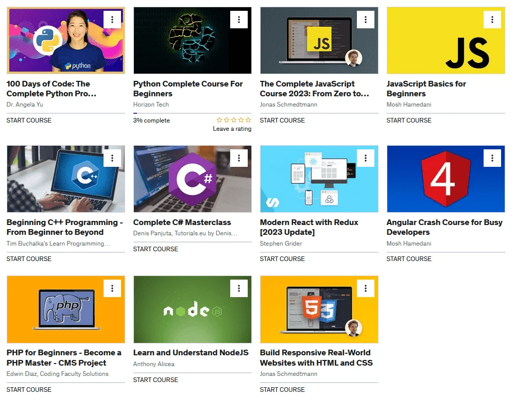Click title '100 Days of Code: The Complete Python Pro…'
Screen dimensions: 532x397
point(51,89)
